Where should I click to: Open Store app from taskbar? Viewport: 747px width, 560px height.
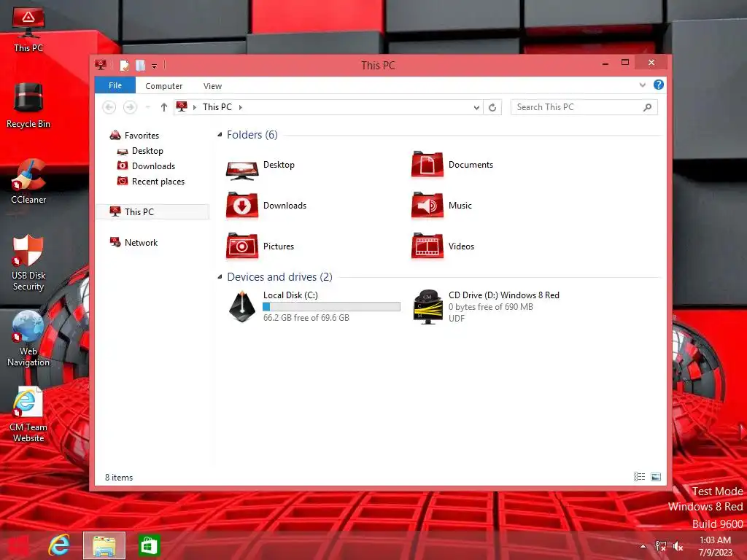click(x=149, y=545)
